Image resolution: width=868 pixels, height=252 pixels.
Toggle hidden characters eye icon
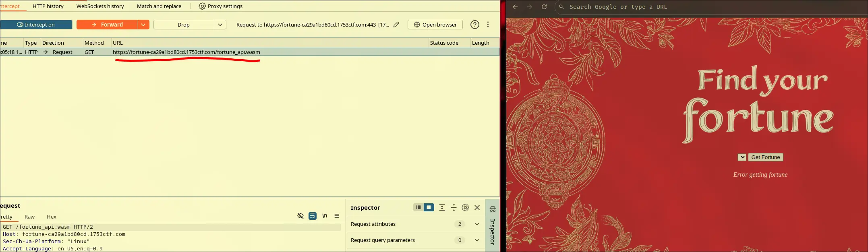[x=300, y=216]
